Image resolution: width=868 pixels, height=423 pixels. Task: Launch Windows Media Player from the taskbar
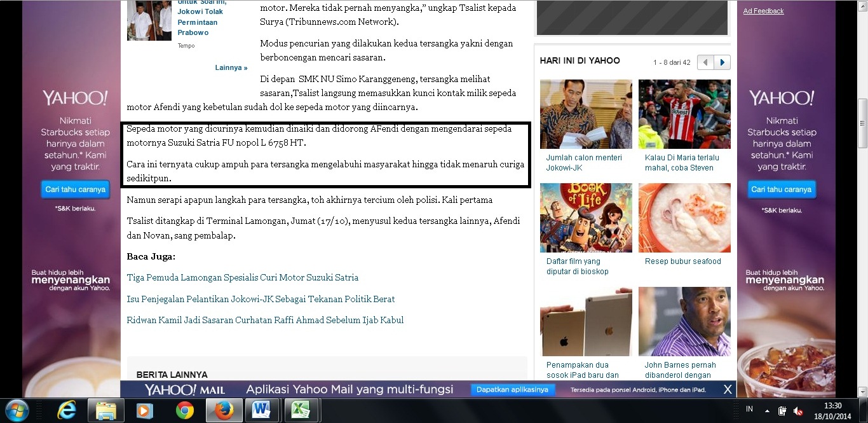[145, 410]
